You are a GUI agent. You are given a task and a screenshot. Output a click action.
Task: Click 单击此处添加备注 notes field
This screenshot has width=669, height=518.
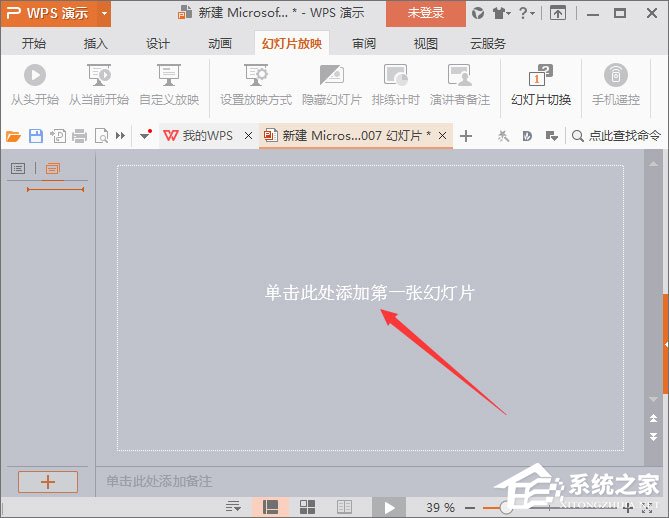[160, 481]
